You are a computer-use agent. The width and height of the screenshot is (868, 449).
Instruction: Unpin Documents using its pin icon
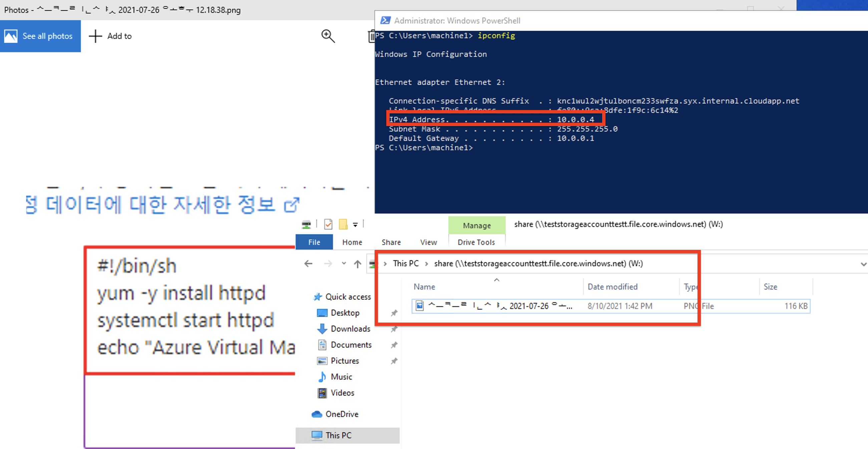[394, 345]
